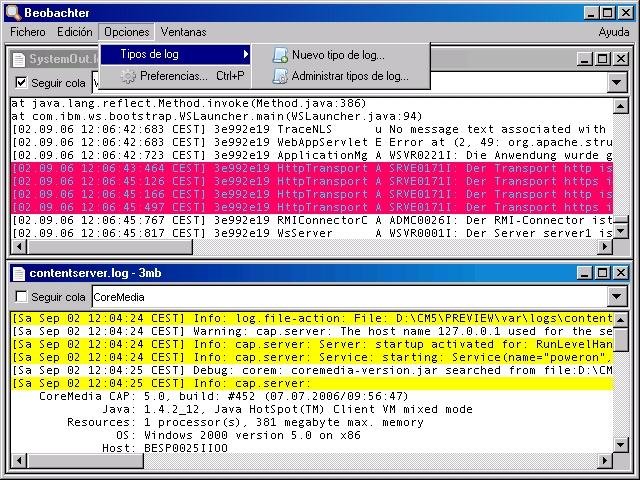Click the Beobachter magnifier app icon
Screen dimensions: 640x480
13,13
